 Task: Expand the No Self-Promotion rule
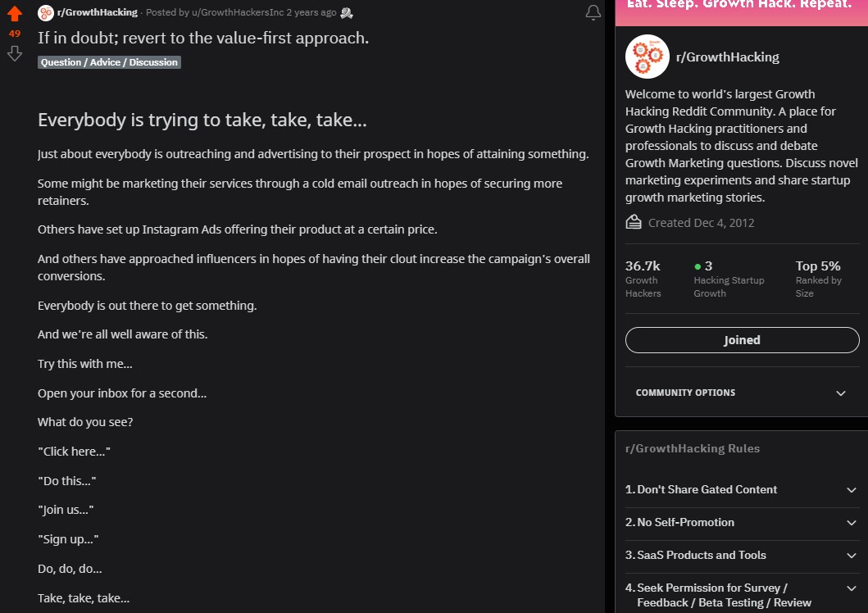point(851,523)
